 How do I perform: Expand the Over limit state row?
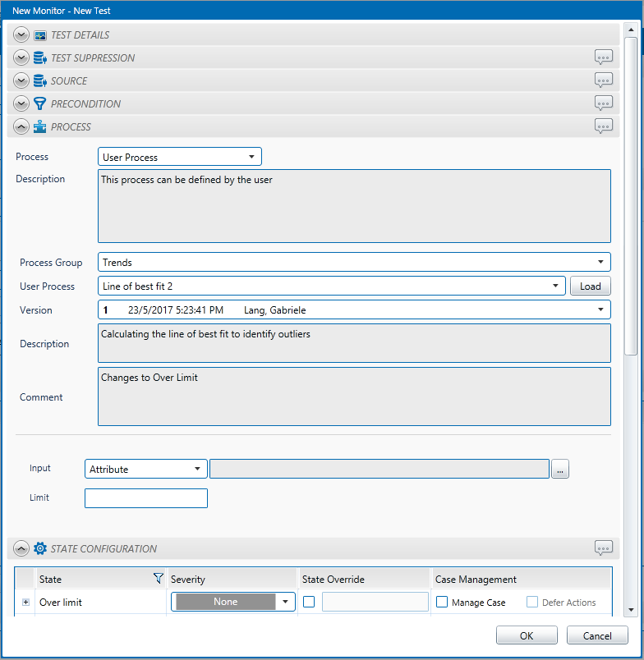(25, 602)
